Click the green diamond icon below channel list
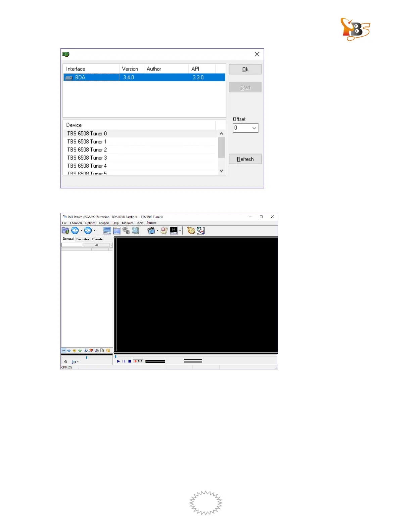Screen dimensions: 411x532 pyautogui.click(x=80, y=350)
